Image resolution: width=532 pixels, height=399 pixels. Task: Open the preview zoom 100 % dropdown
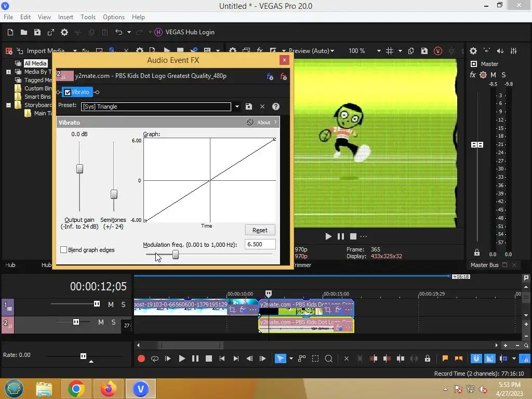click(379, 51)
